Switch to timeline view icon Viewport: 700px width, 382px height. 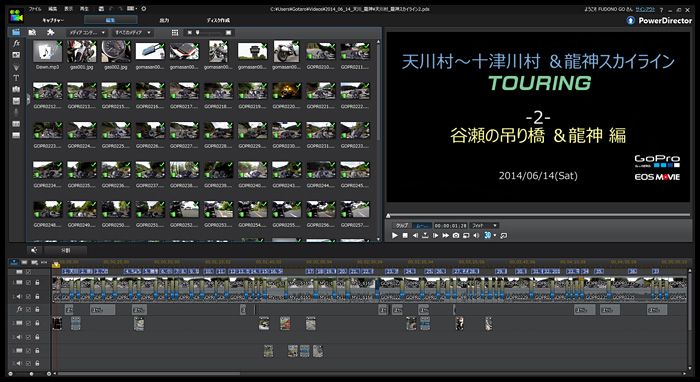click(14, 262)
